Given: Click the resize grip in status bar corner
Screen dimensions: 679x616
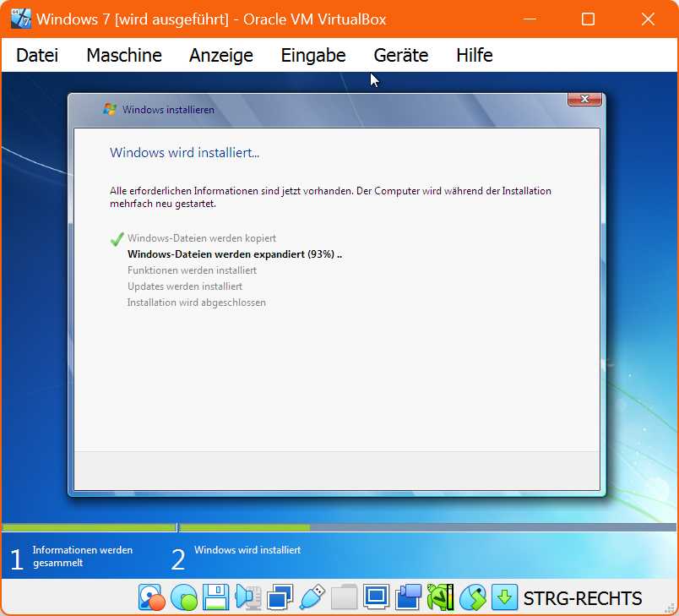Looking at the screenshot, I should pos(670,608).
